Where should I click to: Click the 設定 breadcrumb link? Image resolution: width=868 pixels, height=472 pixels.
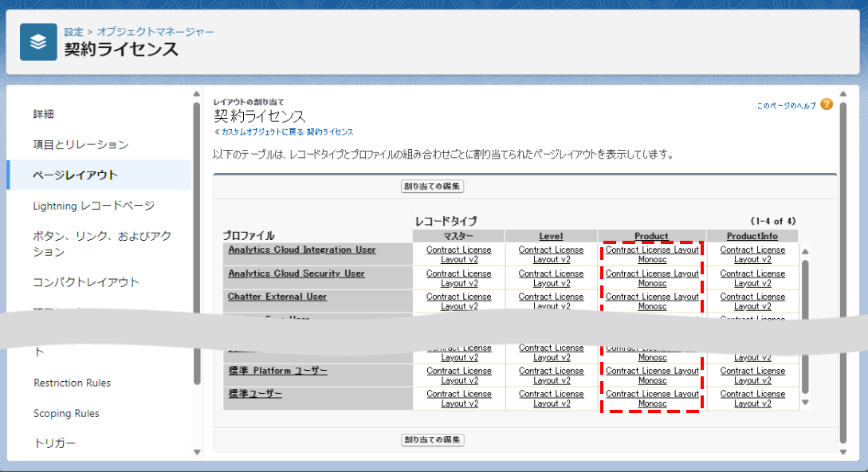[x=73, y=32]
